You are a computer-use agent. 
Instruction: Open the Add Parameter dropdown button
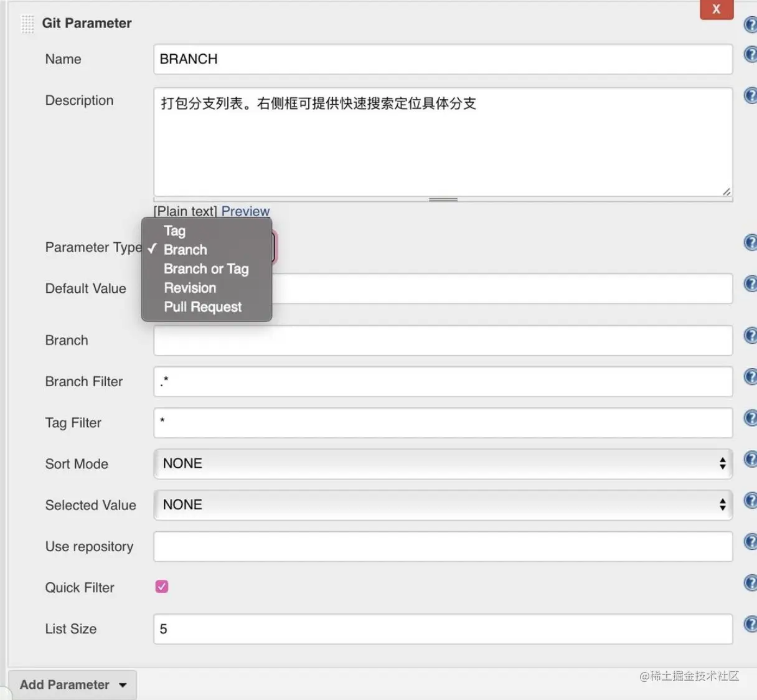[x=72, y=684]
